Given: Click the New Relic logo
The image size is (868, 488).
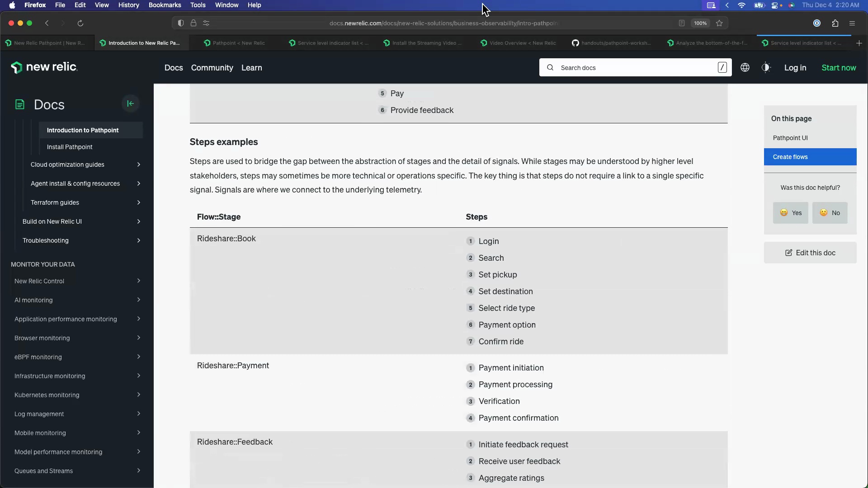Looking at the screenshot, I should pyautogui.click(x=44, y=67).
